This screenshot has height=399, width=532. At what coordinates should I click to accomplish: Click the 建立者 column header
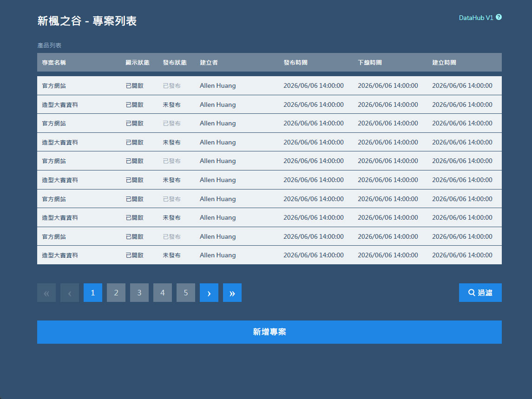tap(209, 62)
